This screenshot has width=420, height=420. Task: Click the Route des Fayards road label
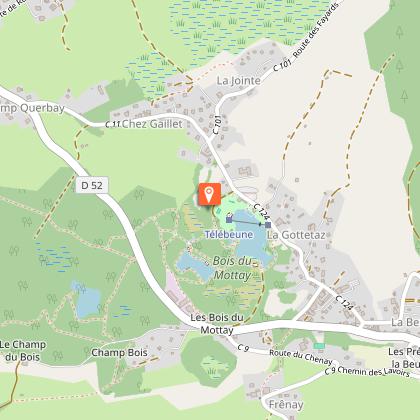point(316,30)
